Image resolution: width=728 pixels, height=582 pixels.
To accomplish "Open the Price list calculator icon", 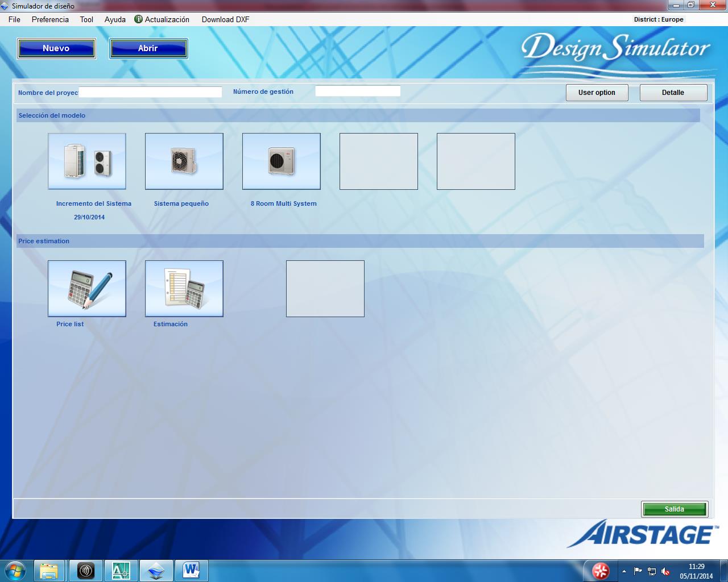I will coord(87,289).
